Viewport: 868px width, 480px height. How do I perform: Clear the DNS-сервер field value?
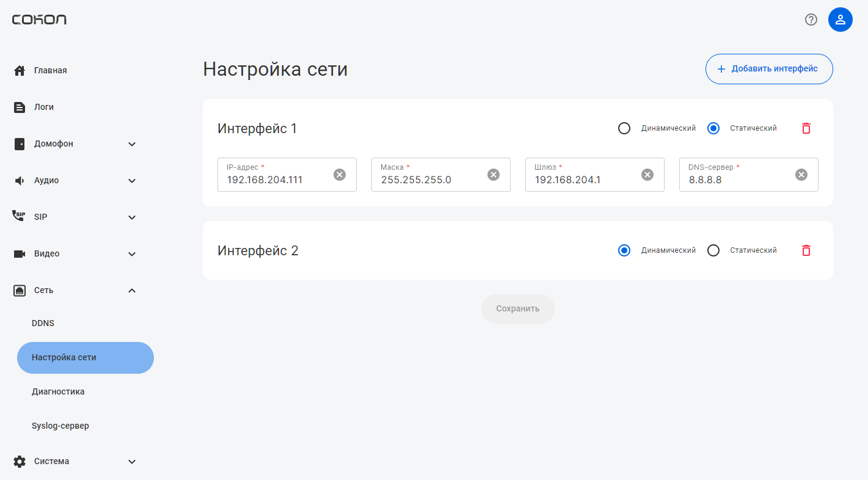(x=801, y=175)
